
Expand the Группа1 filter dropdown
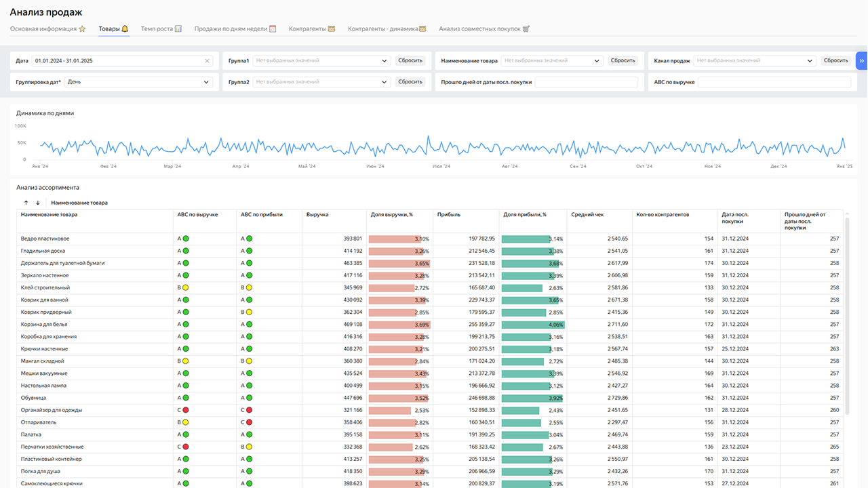tap(321, 61)
